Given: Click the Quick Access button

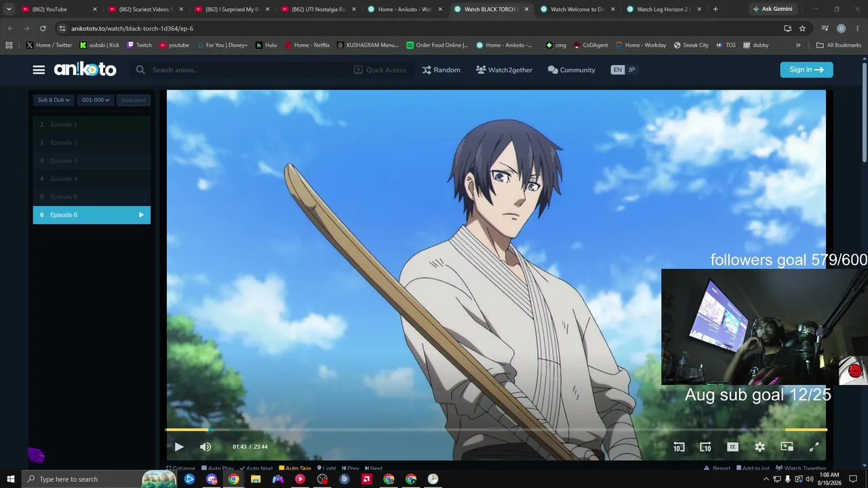Looking at the screenshot, I should click(x=380, y=70).
